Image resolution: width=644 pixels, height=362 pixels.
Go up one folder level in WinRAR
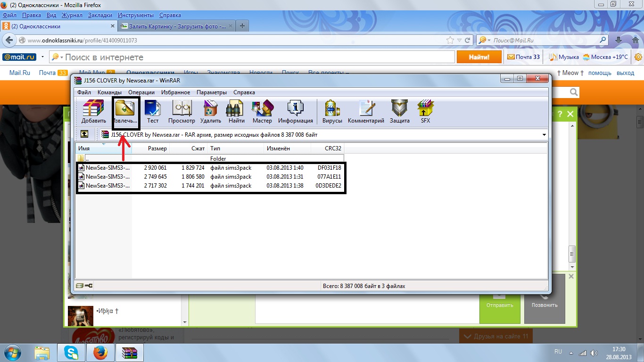pyautogui.click(x=84, y=134)
